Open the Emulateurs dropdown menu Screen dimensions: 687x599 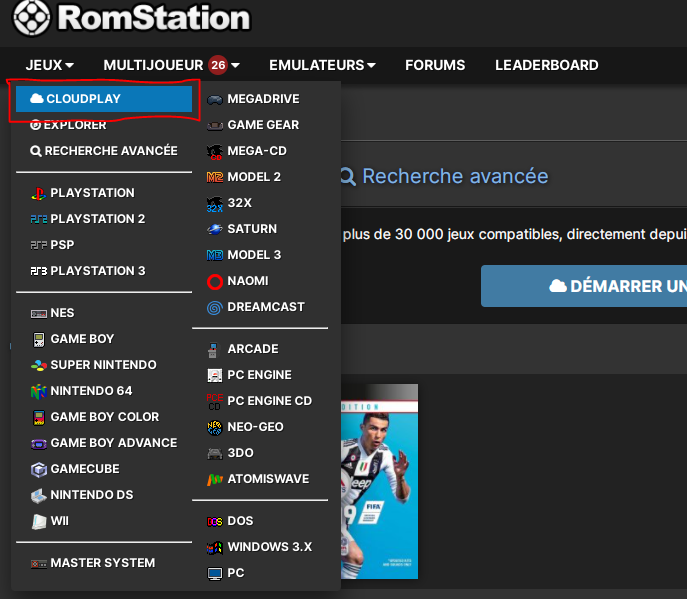tap(322, 65)
